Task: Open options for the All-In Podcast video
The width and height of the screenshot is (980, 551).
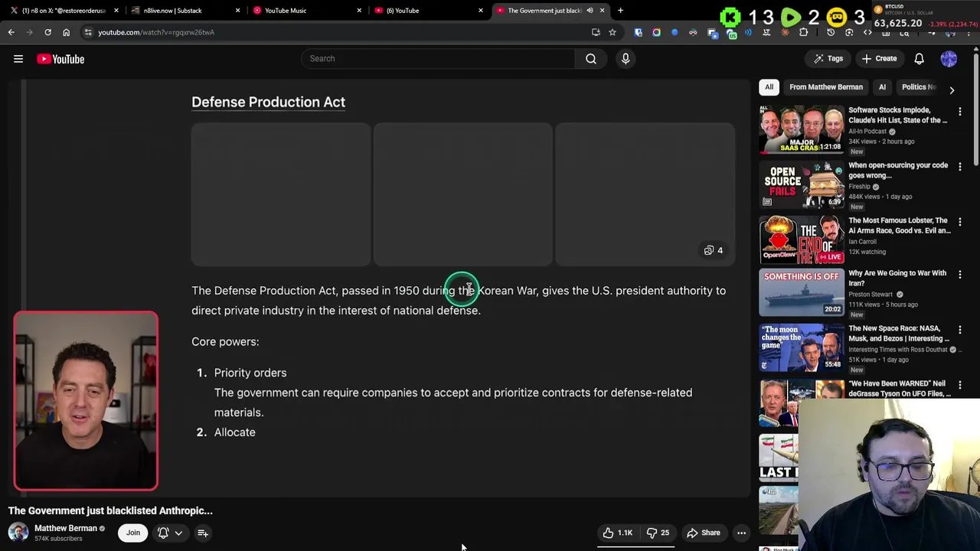Action: [x=959, y=112]
